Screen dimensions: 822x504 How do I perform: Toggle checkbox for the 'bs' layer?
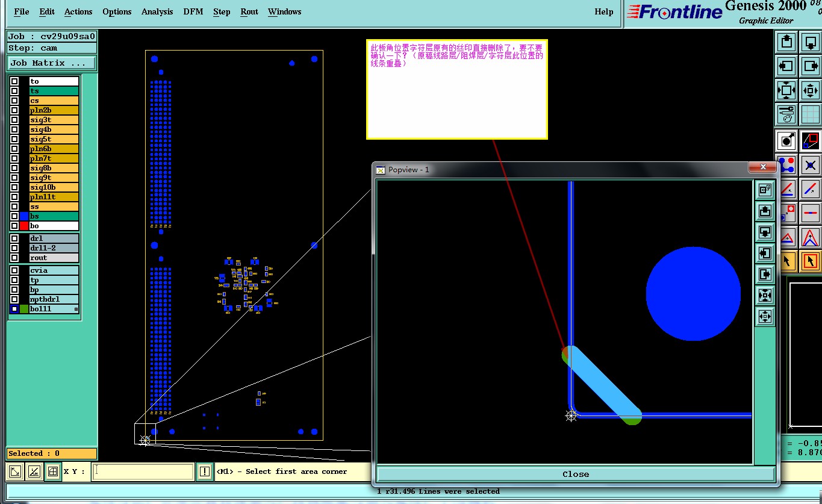pyautogui.click(x=14, y=216)
